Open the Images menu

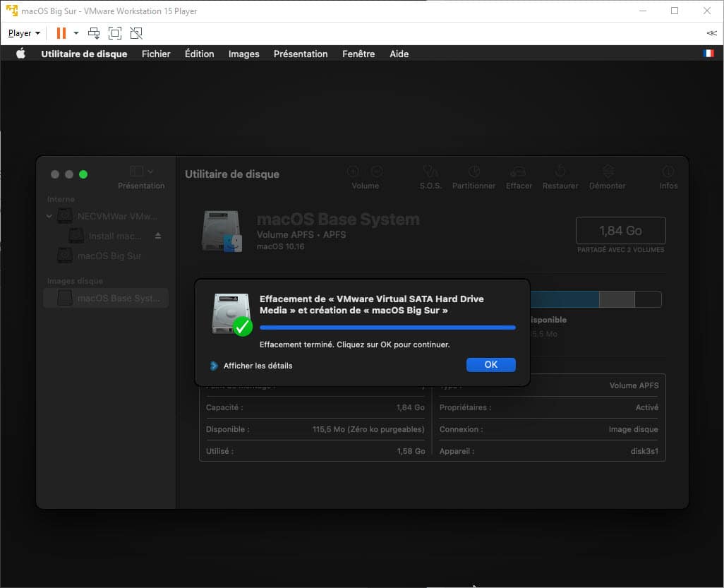pos(243,54)
